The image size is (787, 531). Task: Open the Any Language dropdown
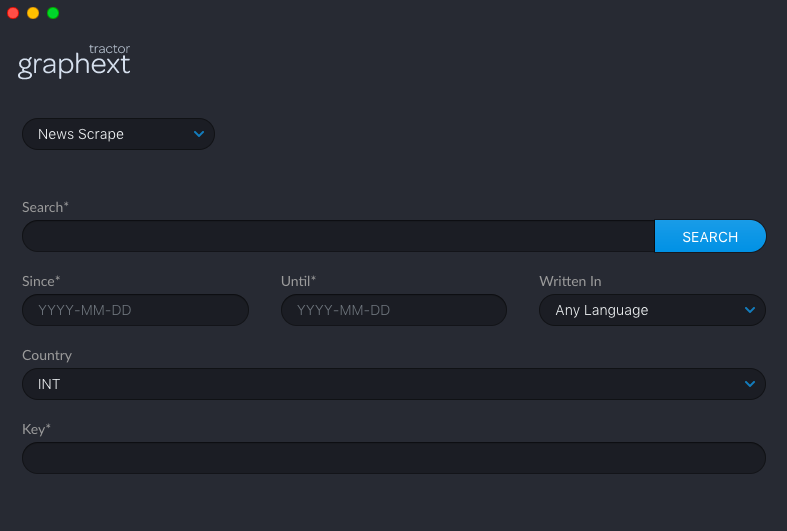pos(652,310)
